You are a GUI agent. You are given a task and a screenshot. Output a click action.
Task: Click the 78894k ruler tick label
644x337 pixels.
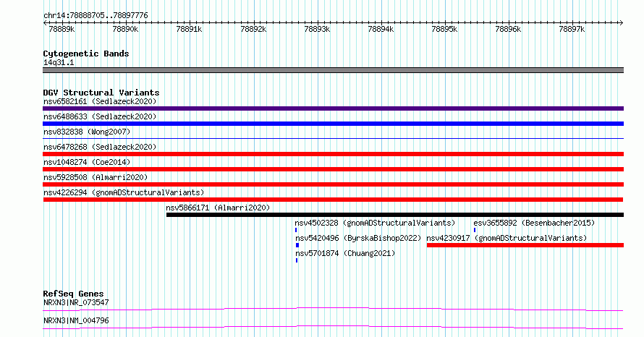pyautogui.click(x=381, y=30)
